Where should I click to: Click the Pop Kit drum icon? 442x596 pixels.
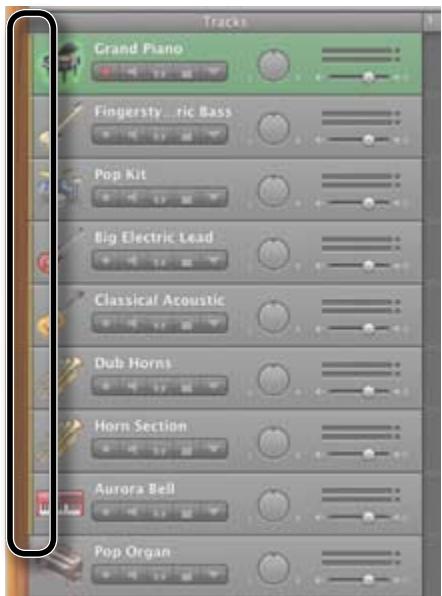(x=61, y=189)
